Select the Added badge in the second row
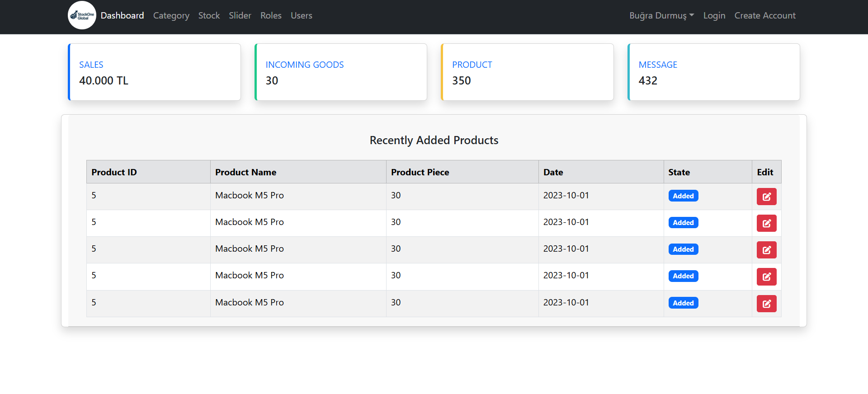 point(683,222)
